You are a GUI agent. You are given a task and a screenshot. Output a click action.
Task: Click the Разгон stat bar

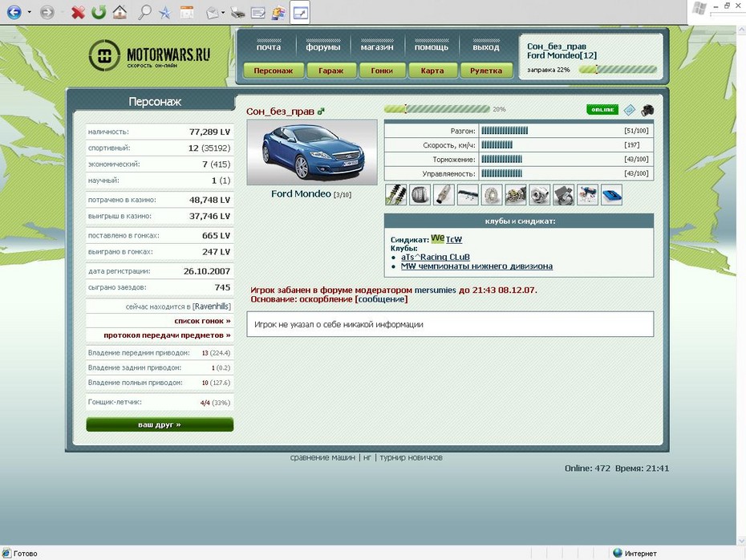[505, 131]
